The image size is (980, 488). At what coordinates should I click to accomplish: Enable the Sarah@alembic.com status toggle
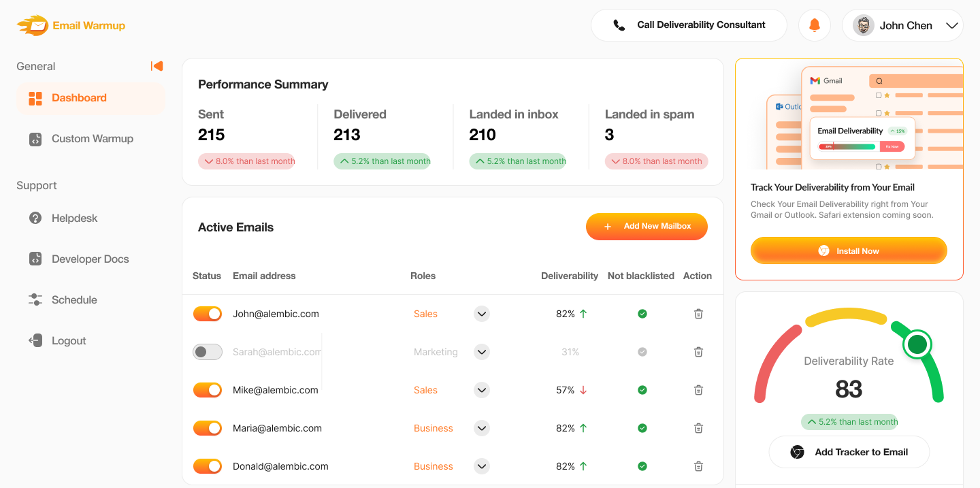[x=208, y=352]
